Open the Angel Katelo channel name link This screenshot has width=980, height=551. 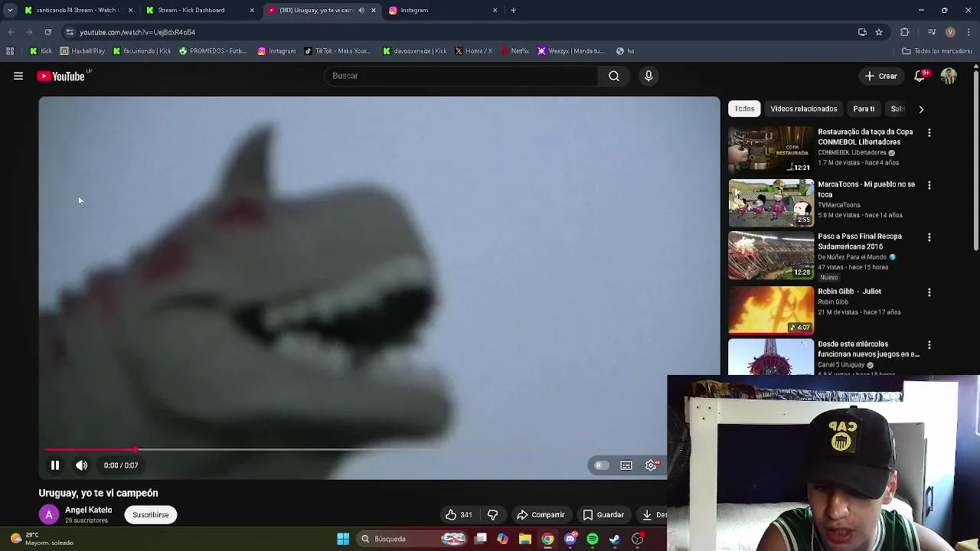pyautogui.click(x=89, y=510)
